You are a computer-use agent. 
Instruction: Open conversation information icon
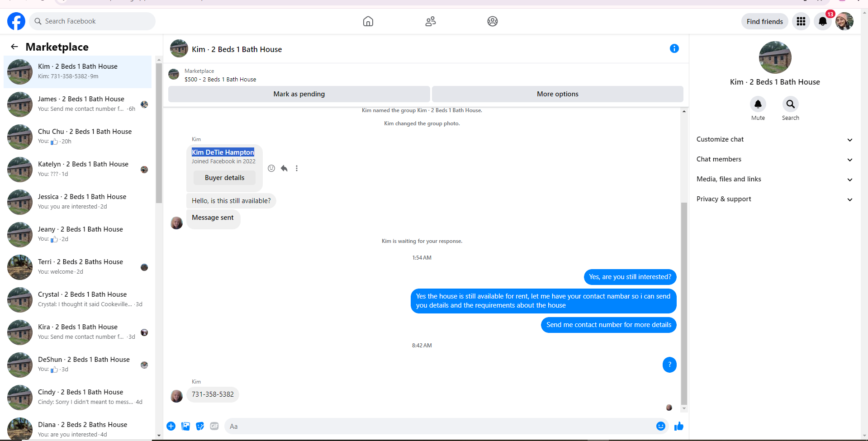coord(674,48)
